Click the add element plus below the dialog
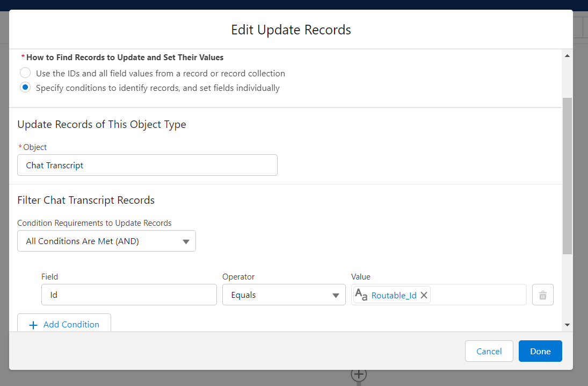The image size is (588, 386). (x=359, y=374)
